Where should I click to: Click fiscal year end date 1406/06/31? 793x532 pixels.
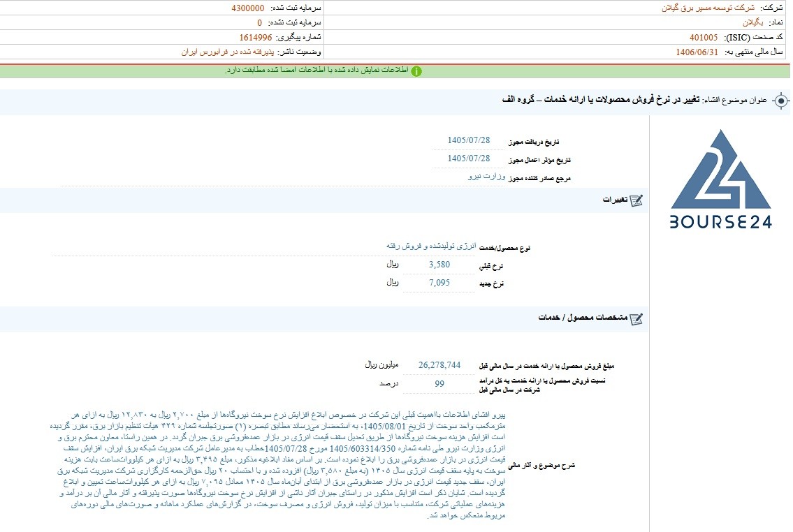coord(697,52)
